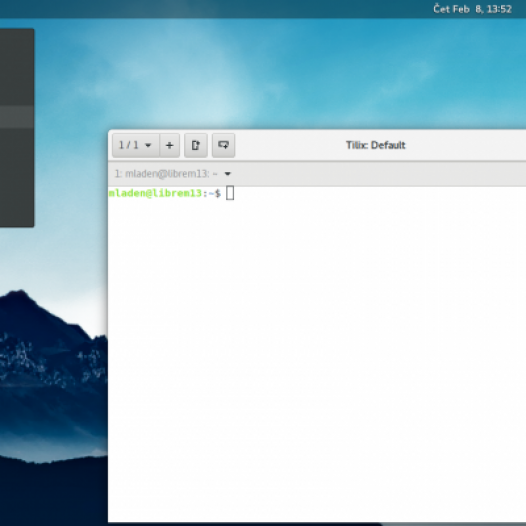Select the highlighted row in dark side panel
The height and width of the screenshot is (526, 526).
(17, 117)
